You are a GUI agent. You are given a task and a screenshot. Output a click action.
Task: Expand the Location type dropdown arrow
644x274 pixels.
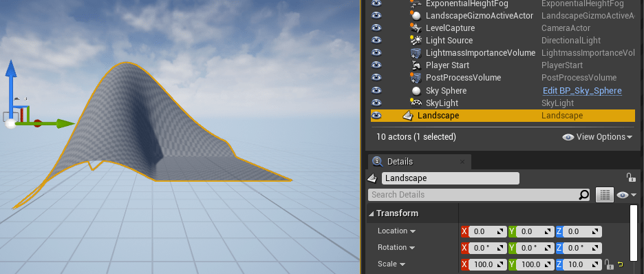pos(412,231)
